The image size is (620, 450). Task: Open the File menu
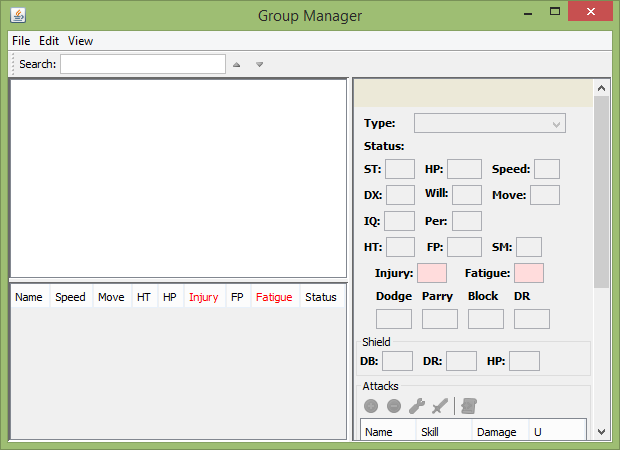coord(21,41)
